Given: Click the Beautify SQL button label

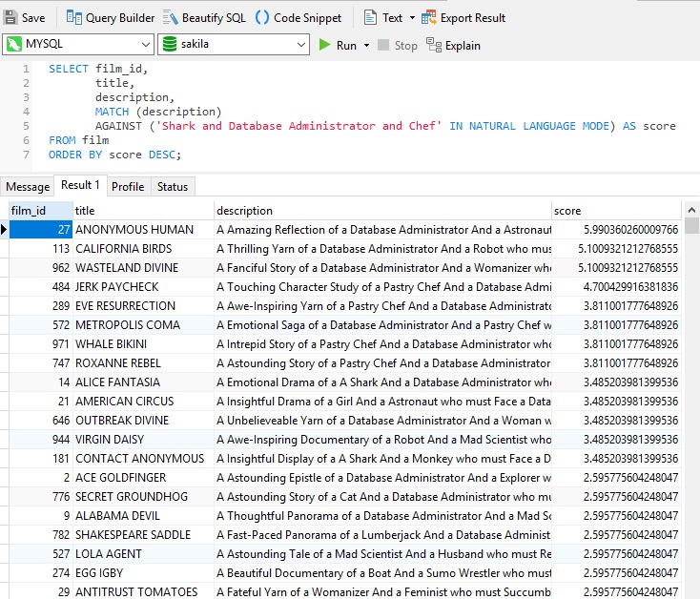Looking at the screenshot, I should [x=214, y=18].
